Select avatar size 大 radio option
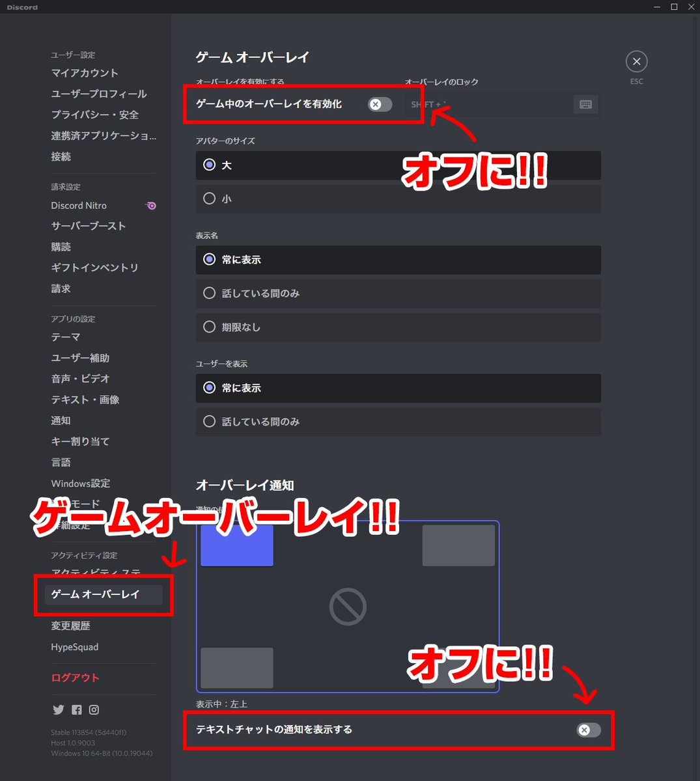The height and width of the screenshot is (781, 700). point(398,165)
